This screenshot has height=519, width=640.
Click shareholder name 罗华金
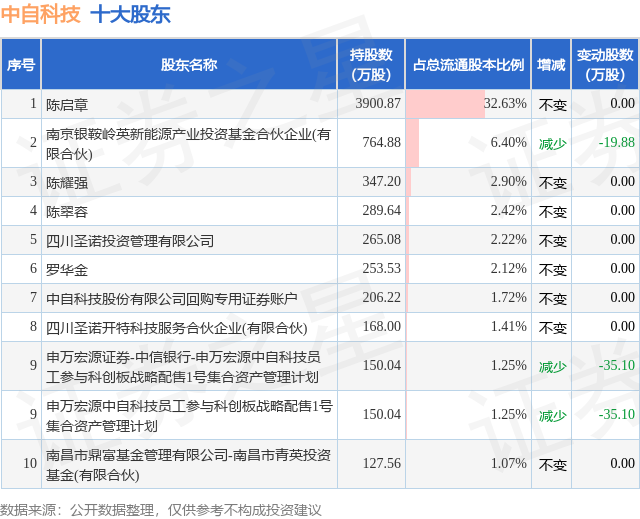pyautogui.click(x=67, y=270)
